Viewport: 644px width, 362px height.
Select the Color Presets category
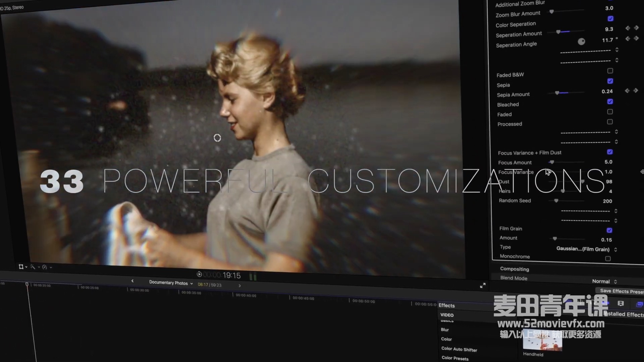pos(455,358)
